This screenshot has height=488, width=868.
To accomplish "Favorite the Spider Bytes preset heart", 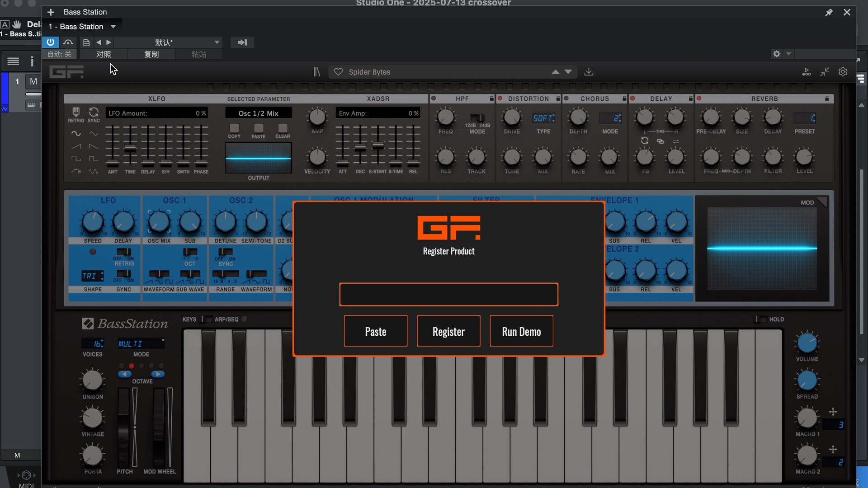I will click(x=338, y=72).
